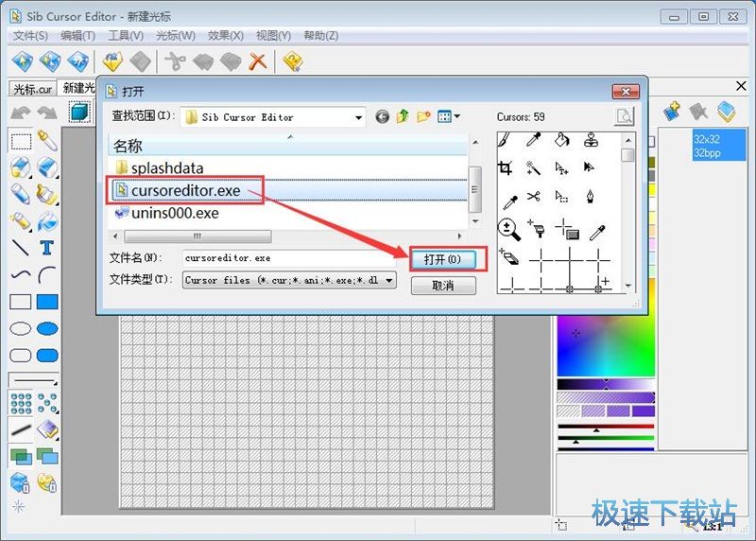Click the preview magnifier icon near Cursors: 59
The image size is (756, 541).
tap(625, 116)
